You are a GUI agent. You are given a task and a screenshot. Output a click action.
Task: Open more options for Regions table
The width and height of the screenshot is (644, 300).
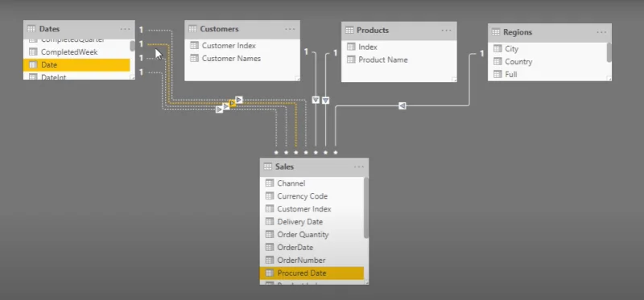[x=601, y=32]
